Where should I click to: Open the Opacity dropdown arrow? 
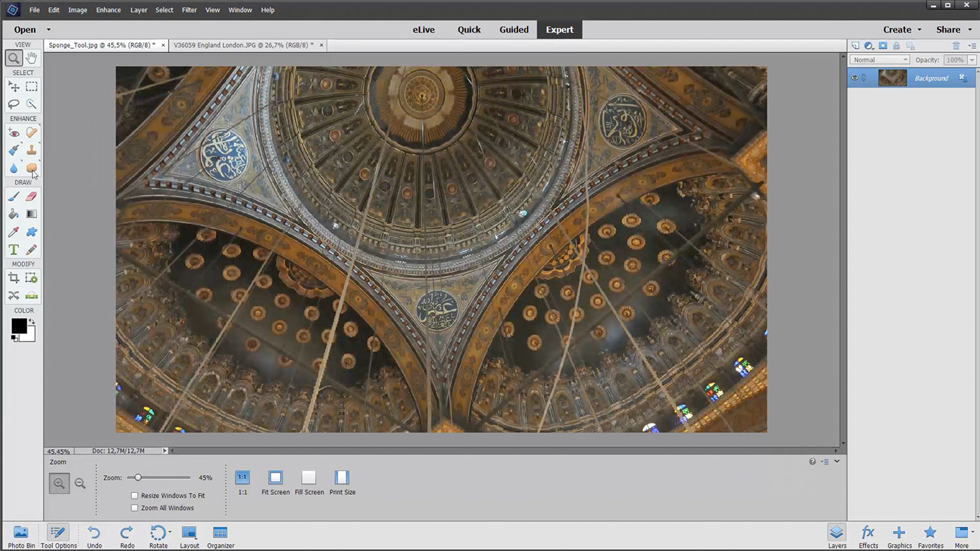pyautogui.click(x=972, y=60)
